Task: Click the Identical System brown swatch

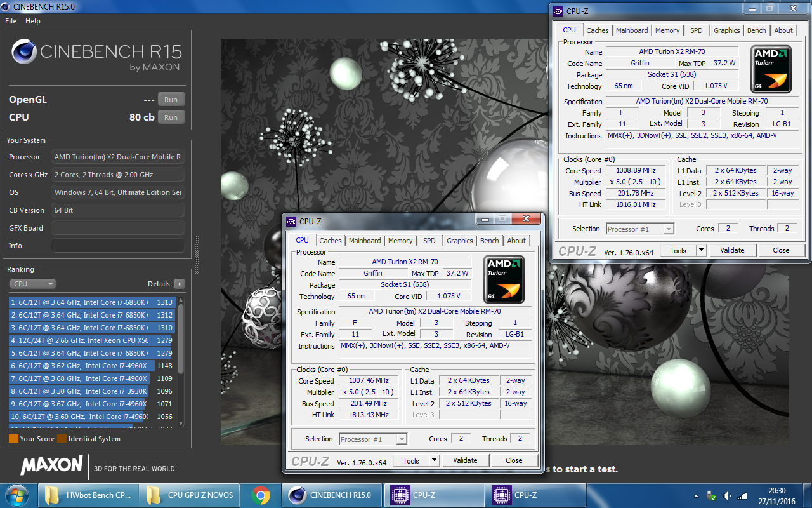Action: 62,439
